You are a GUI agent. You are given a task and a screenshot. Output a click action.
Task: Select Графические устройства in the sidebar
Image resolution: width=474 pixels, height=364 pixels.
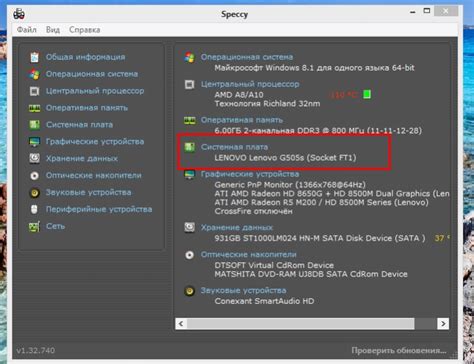tap(95, 142)
